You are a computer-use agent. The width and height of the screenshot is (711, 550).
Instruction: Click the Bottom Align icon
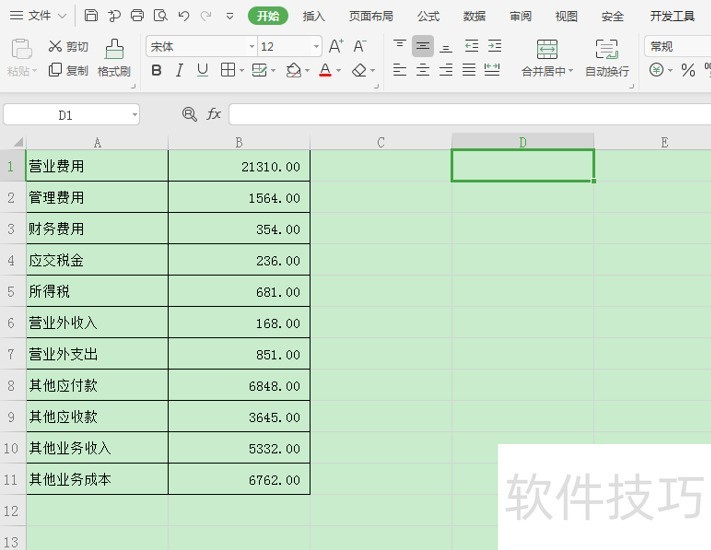(x=446, y=49)
